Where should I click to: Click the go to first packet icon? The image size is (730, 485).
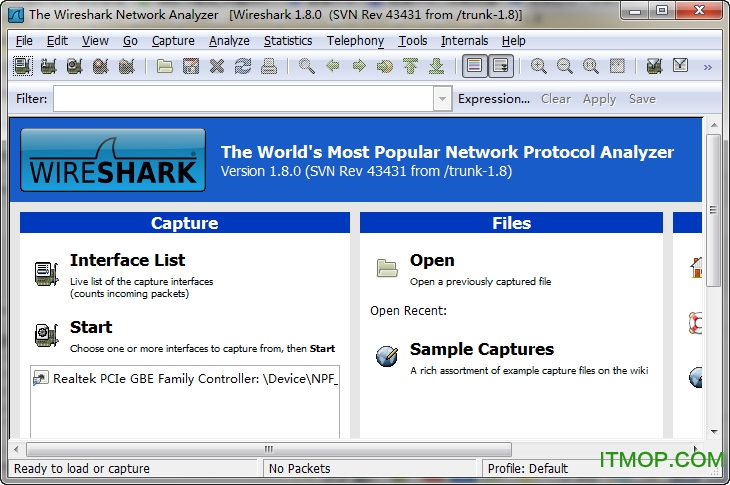click(x=410, y=67)
